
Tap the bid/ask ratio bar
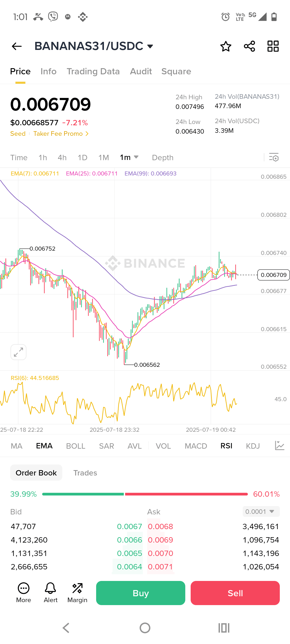click(145, 494)
